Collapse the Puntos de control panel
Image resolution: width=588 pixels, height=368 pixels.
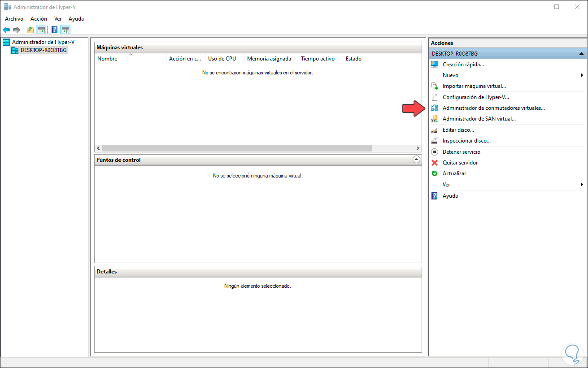coord(416,160)
